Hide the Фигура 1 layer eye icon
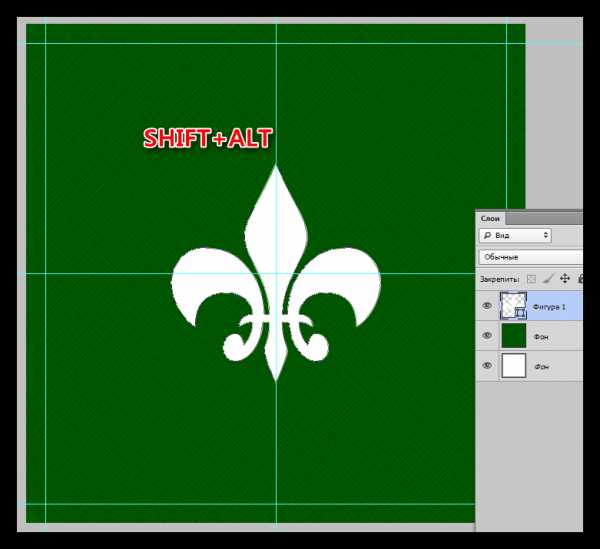 [487, 306]
